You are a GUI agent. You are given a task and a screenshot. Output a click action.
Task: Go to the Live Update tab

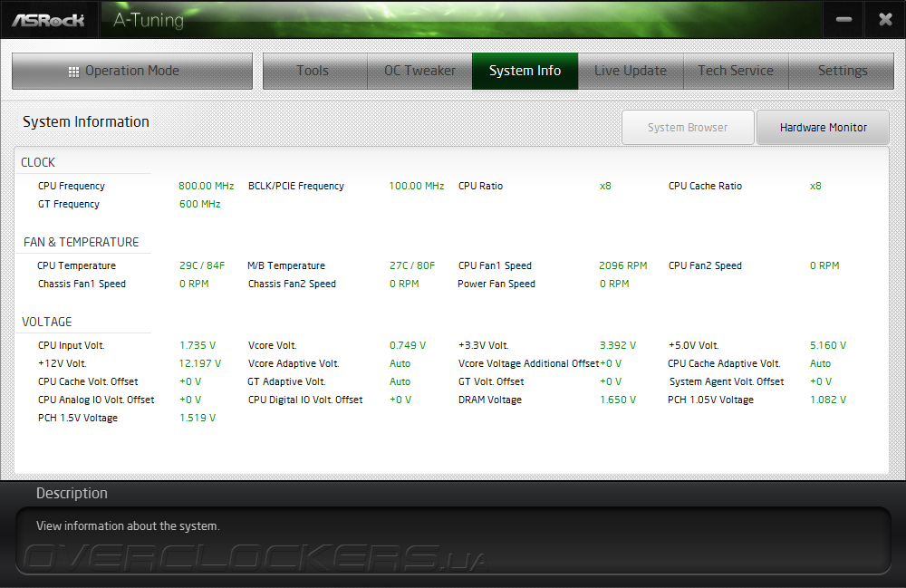(x=631, y=71)
